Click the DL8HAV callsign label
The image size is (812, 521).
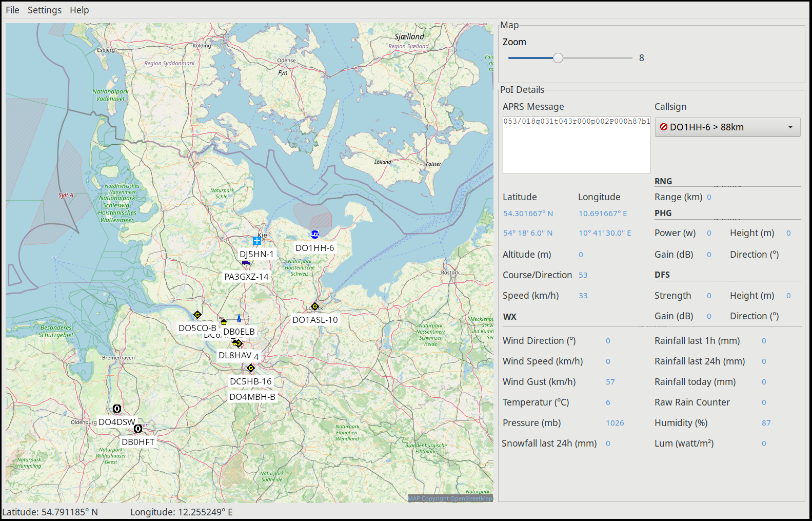[235, 355]
